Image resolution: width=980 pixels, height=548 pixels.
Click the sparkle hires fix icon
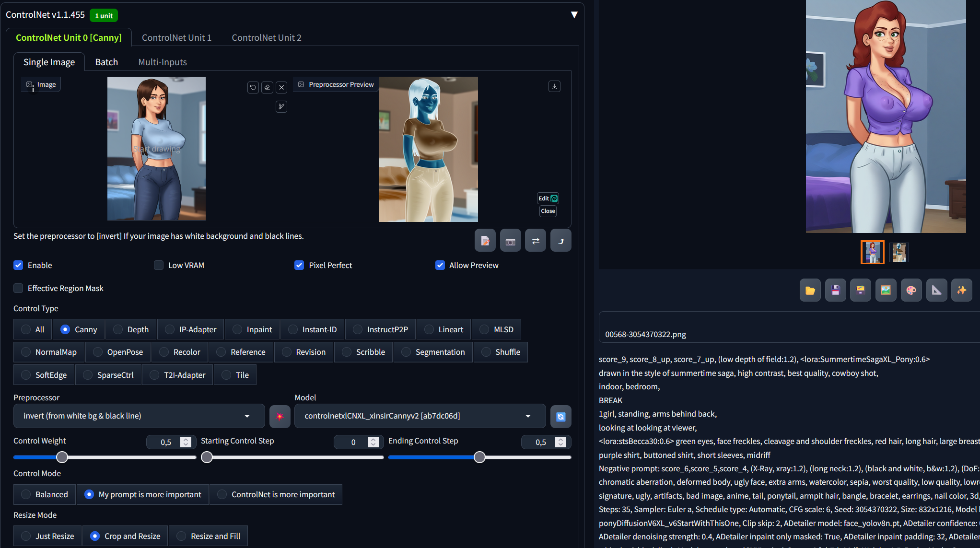point(962,290)
